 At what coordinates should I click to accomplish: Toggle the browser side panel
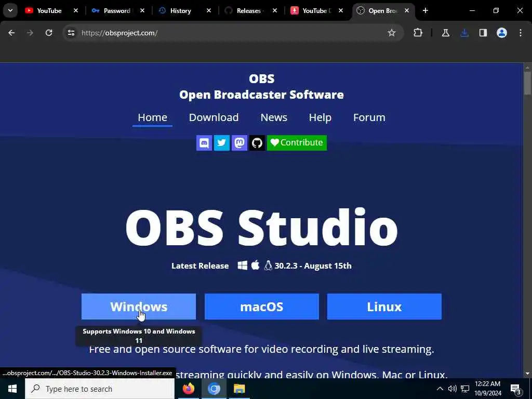(483, 33)
